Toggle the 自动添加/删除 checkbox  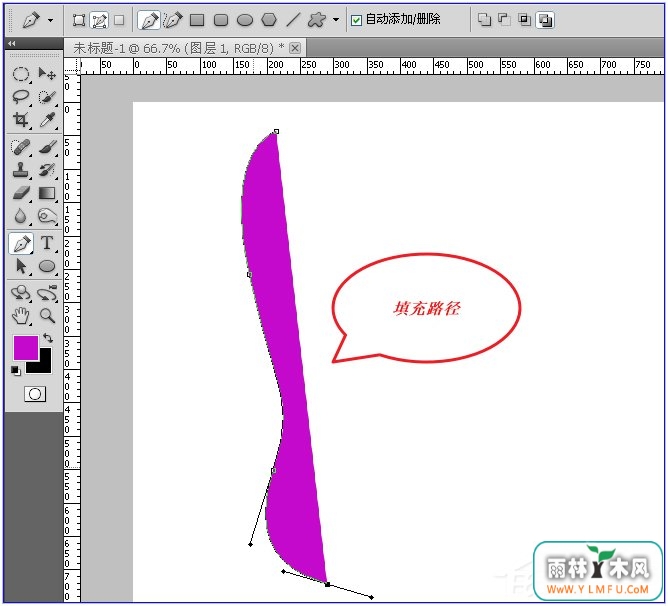356,20
